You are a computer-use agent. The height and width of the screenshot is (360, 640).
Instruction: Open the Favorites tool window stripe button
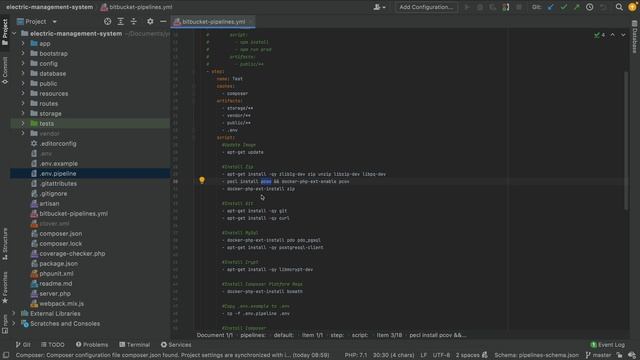(x=5, y=287)
